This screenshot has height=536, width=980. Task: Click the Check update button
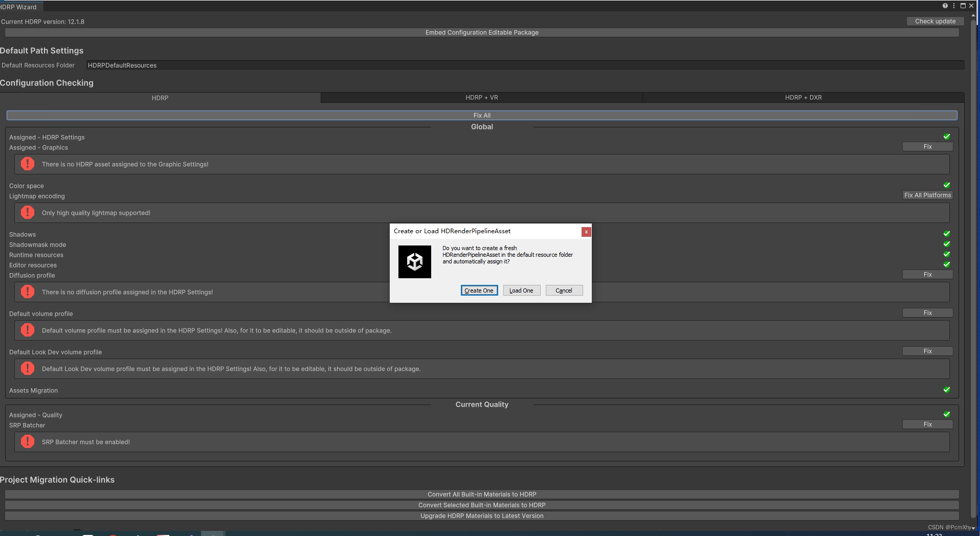[935, 21]
